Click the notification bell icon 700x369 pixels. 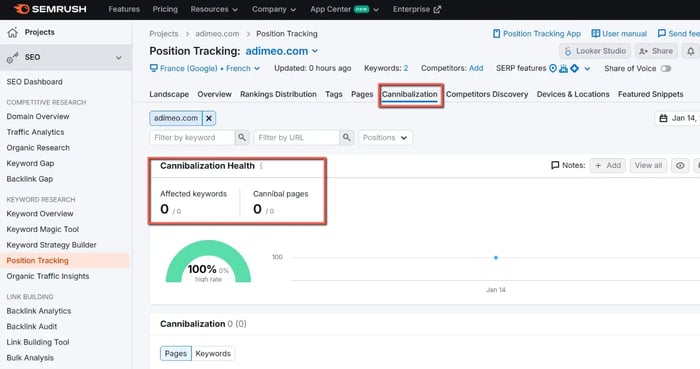click(x=690, y=51)
